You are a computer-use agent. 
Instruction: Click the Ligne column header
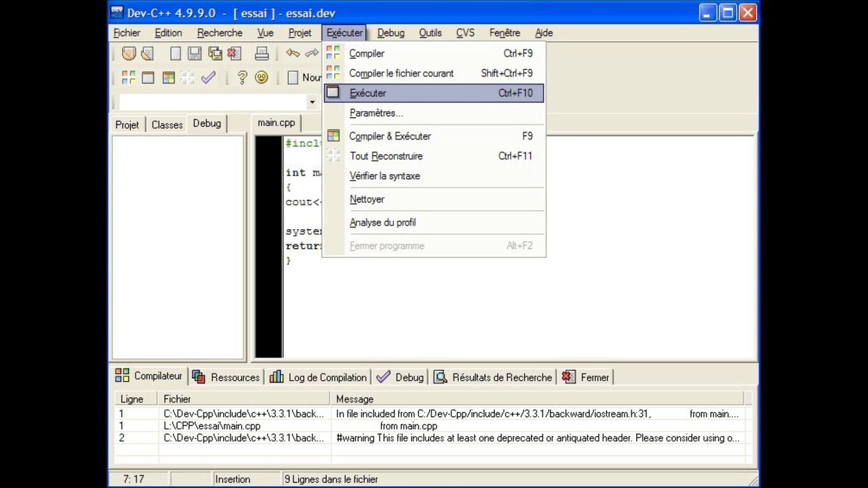[x=136, y=399]
